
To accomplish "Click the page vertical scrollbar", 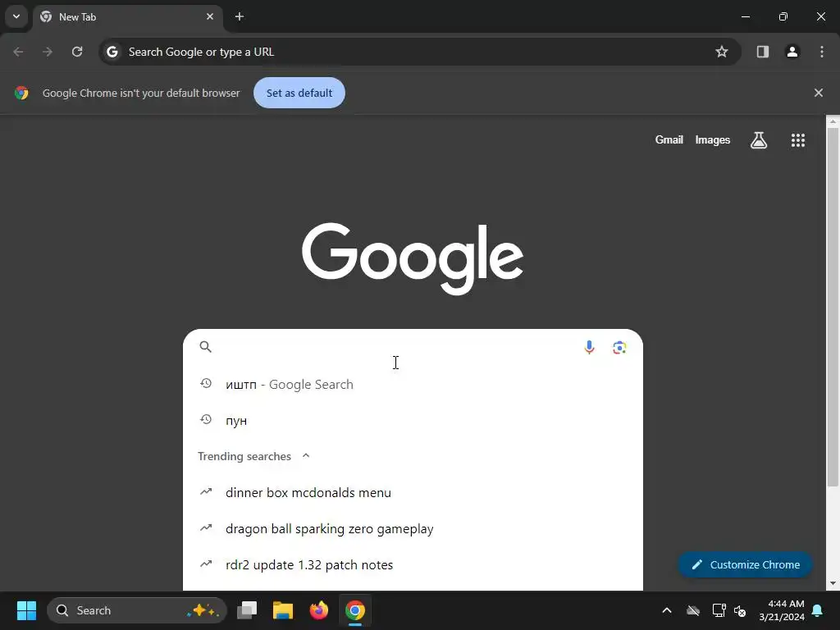I will pyautogui.click(x=832, y=308).
